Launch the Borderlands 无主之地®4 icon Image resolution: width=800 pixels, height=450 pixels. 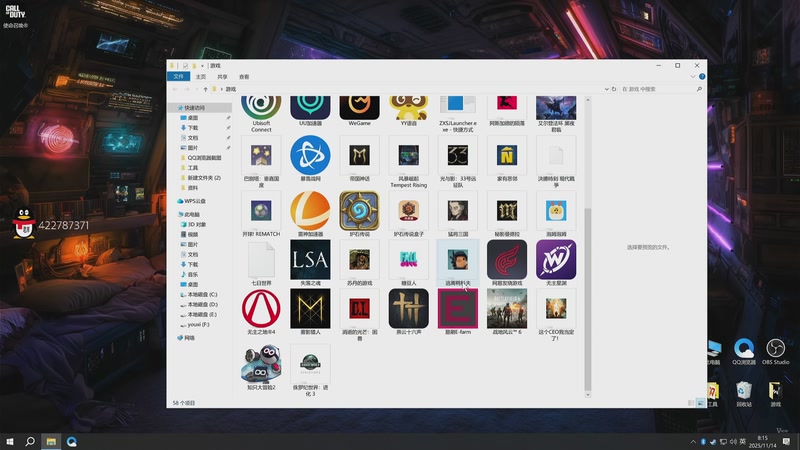click(x=261, y=309)
